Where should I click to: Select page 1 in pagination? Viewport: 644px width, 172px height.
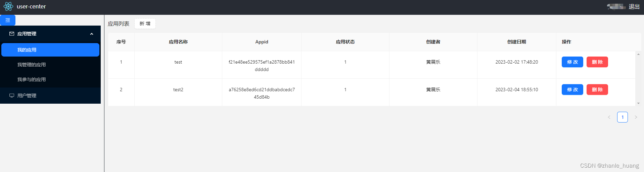tap(623, 117)
